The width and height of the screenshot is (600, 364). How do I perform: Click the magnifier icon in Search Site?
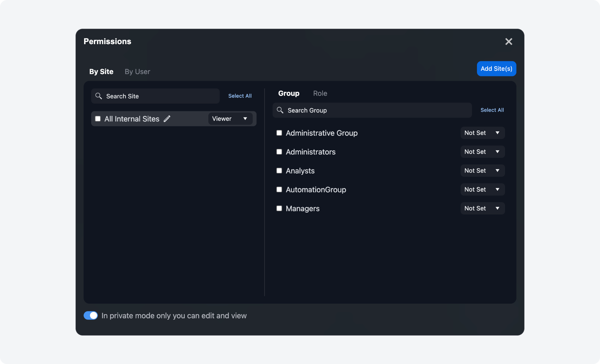click(x=99, y=96)
